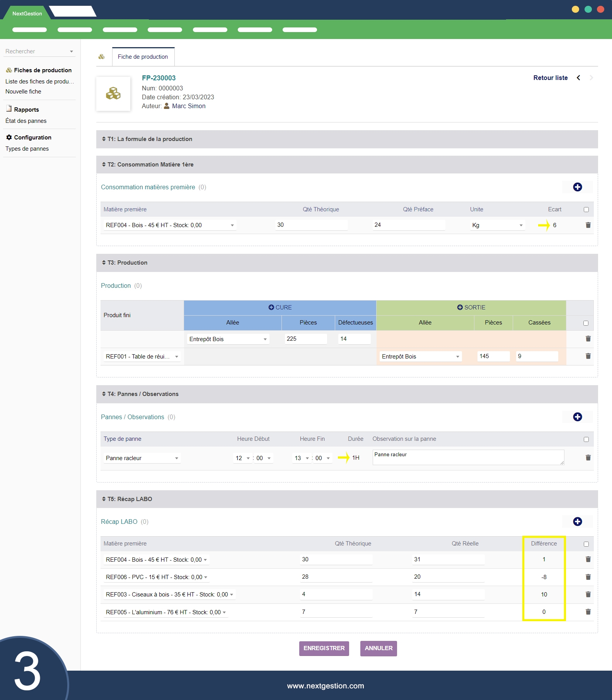
Task: Open Liste des fiches de production menu
Action: 39,82
